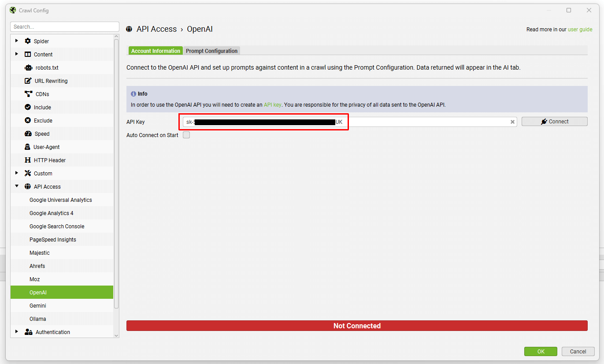The height and width of the screenshot is (364, 604).
Task: Clear the API Key field with the X icon
Action: (x=513, y=122)
